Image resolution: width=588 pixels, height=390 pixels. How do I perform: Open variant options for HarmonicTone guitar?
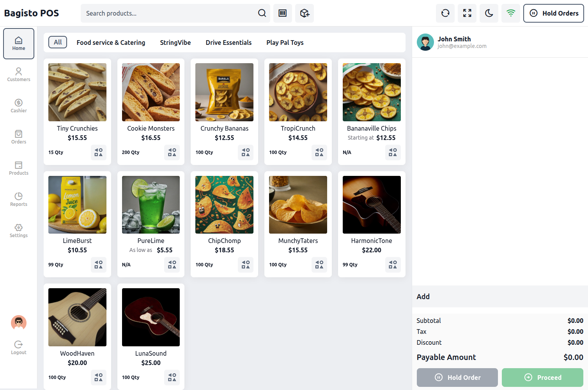[x=393, y=265]
